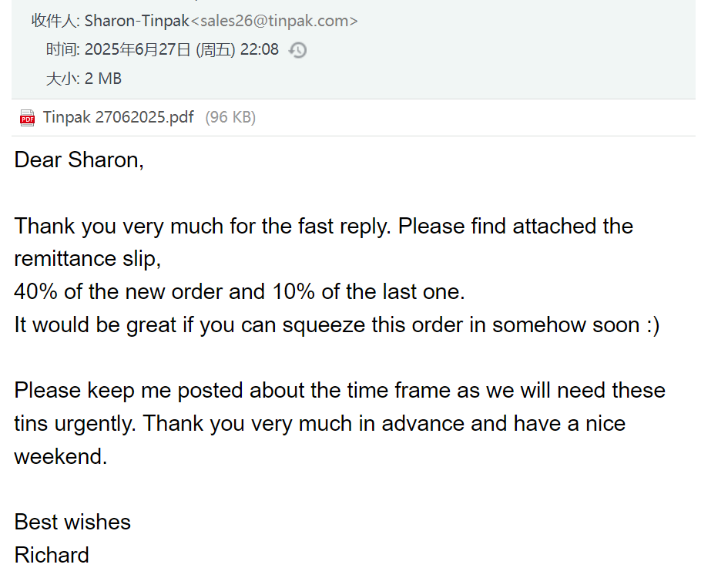The height and width of the screenshot is (588, 701).
Task: Click the red PDF file icon
Action: (27, 118)
